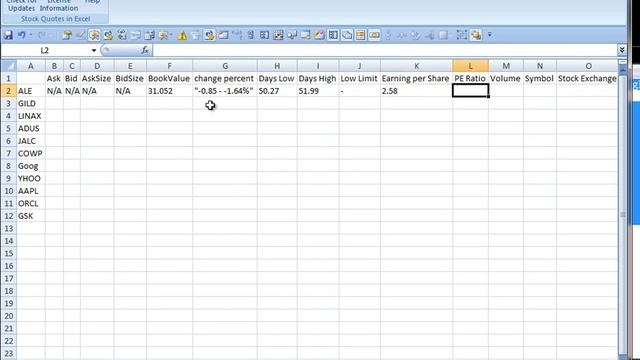Click the COWP ticker cell
The width and height of the screenshot is (640, 360).
pos(31,153)
